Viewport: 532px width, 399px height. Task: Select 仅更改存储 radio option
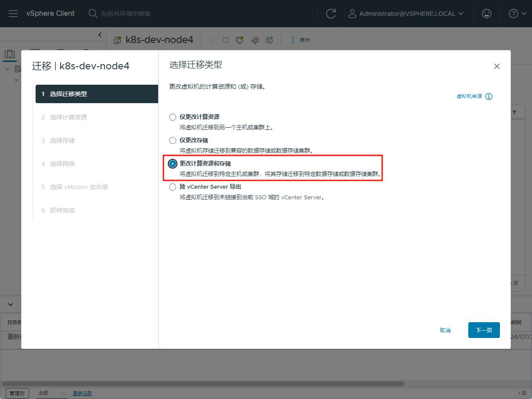pos(173,140)
